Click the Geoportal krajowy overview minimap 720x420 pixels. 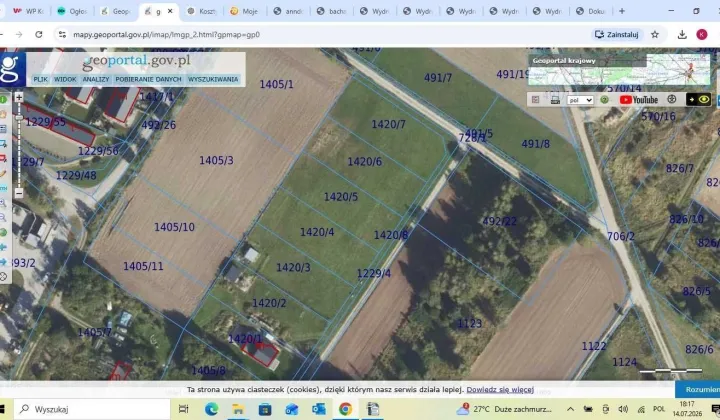click(x=619, y=70)
